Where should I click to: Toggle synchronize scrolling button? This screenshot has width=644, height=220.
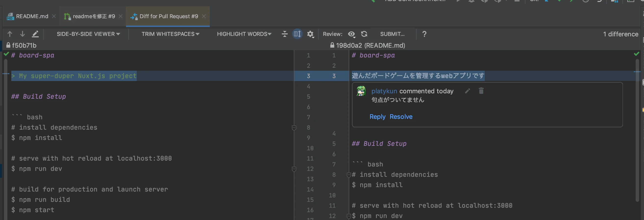pos(297,34)
